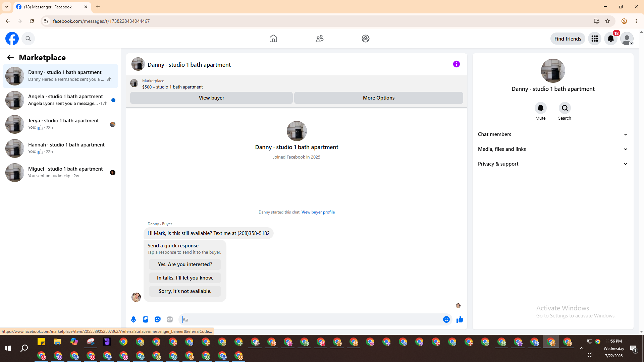Image resolution: width=644 pixels, height=362 pixels.
Task: Open Jerya's studio apartment conversation
Action: point(60,124)
